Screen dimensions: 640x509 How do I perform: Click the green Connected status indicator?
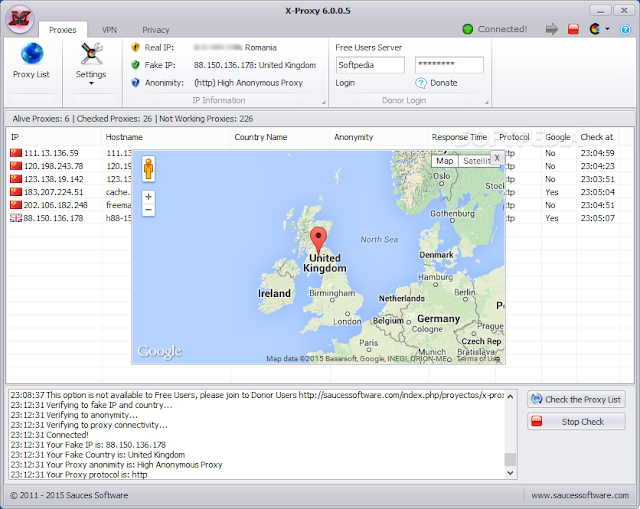[468, 29]
